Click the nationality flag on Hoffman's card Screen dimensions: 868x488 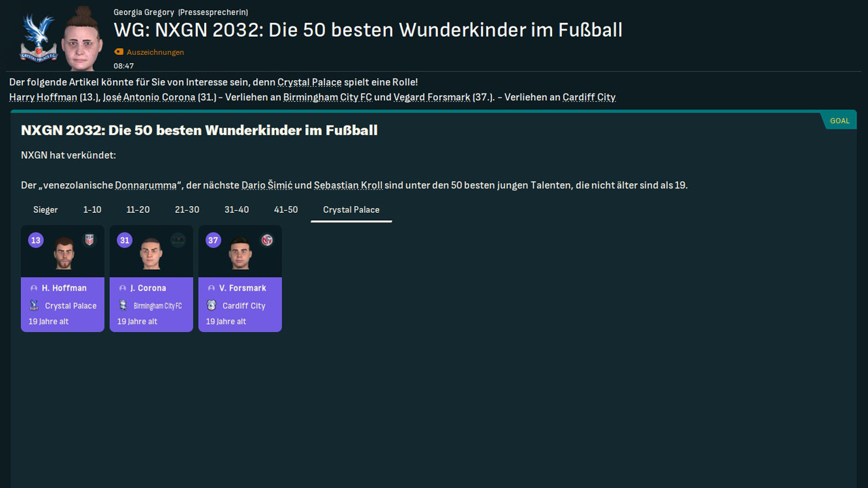pos(90,240)
